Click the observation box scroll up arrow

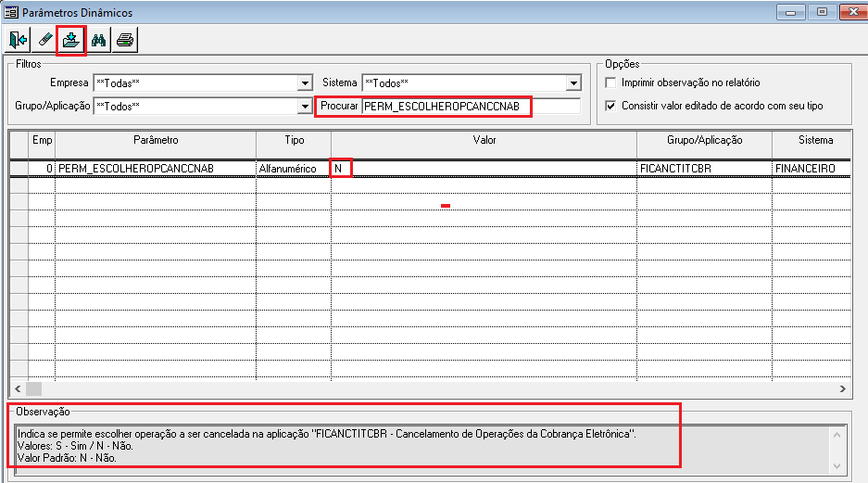coord(837,435)
